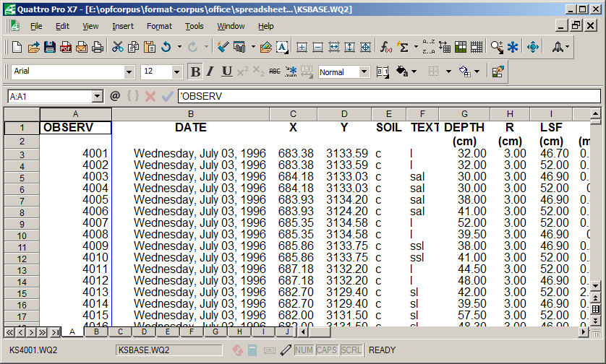Screen dimensions: 606x364
Task: Open the font size 12 dropdown
Action: click(x=176, y=72)
